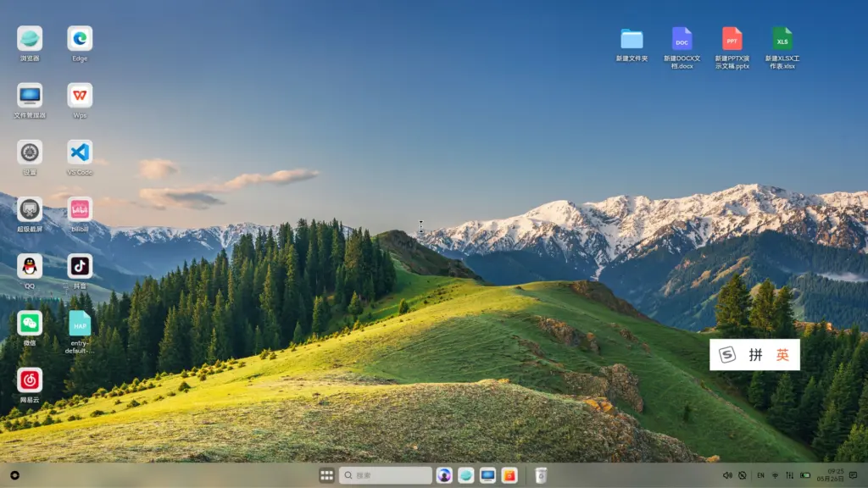Select the 新建PPTX演示文稿.pptx file
Image resolution: width=868 pixels, height=488 pixels.
tap(732, 39)
